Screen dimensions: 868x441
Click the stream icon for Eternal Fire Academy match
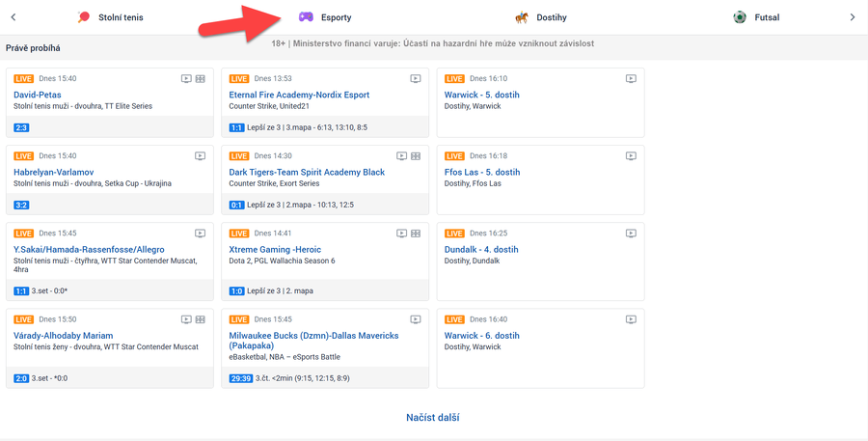pos(416,79)
